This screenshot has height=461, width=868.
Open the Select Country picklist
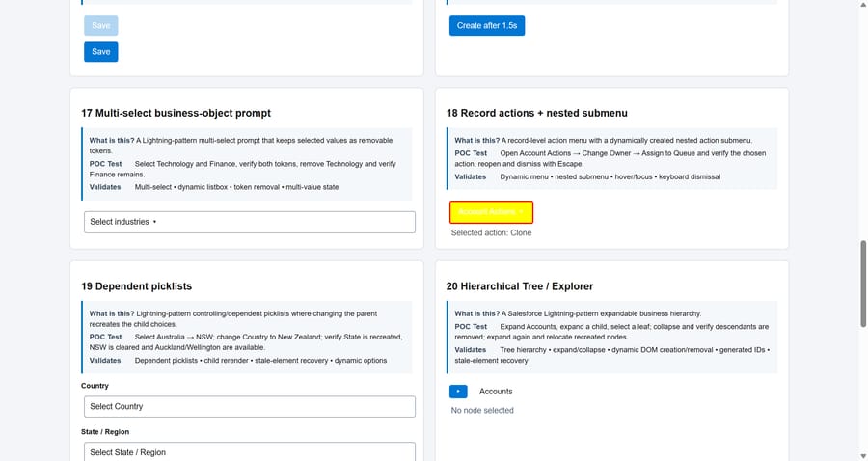pos(250,407)
